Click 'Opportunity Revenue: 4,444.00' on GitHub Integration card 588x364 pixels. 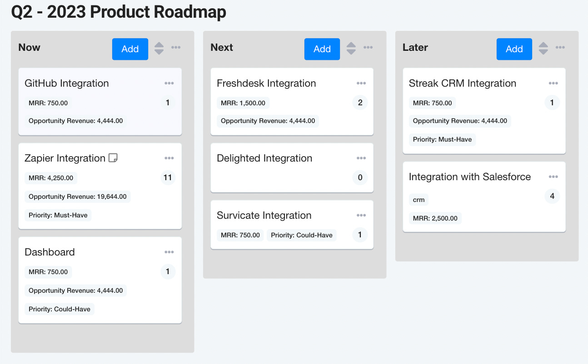pyautogui.click(x=75, y=121)
